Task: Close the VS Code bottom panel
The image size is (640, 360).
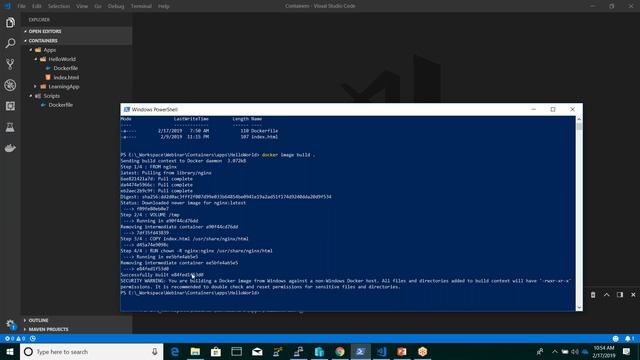Action: (x=633, y=295)
